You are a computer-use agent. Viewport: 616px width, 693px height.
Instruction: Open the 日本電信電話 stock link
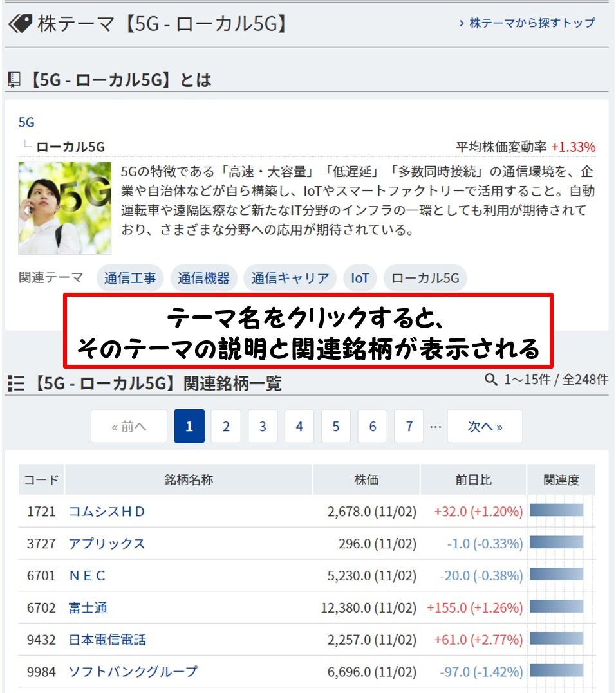point(107,640)
